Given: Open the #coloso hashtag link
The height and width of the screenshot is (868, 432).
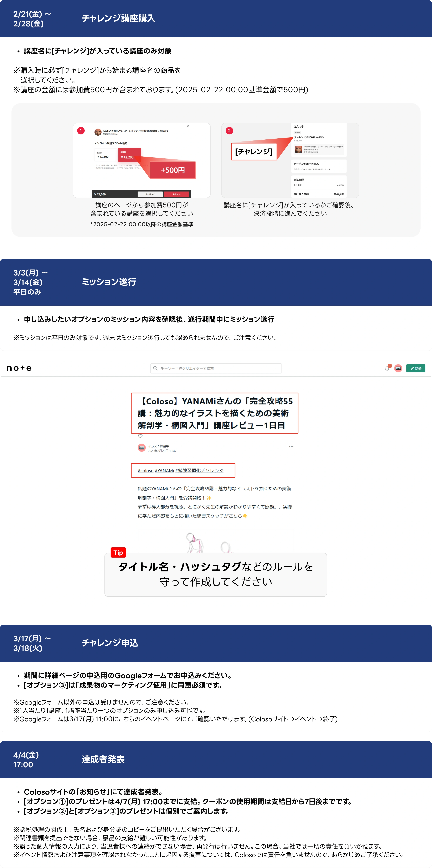Looking at the screenshot, I should click(x=146, y=471).
